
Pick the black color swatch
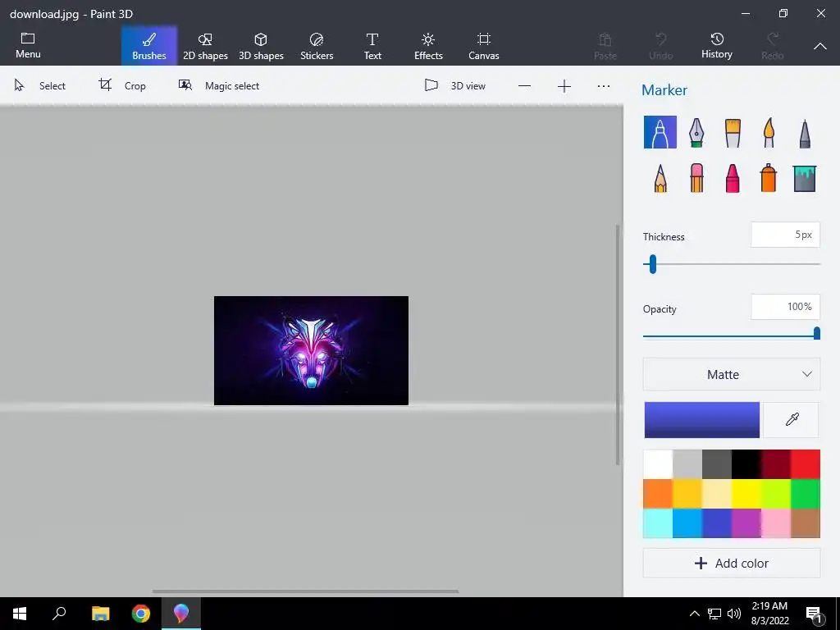(746, 464)
